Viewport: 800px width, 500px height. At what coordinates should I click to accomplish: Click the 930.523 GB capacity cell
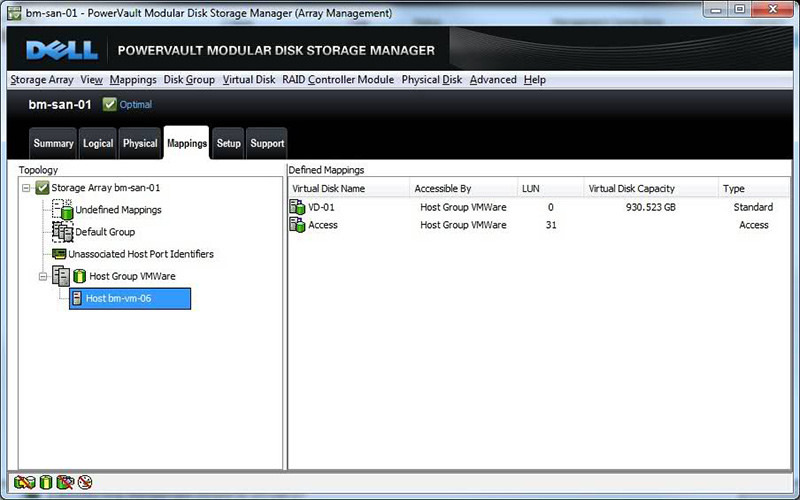pos(651,207)
